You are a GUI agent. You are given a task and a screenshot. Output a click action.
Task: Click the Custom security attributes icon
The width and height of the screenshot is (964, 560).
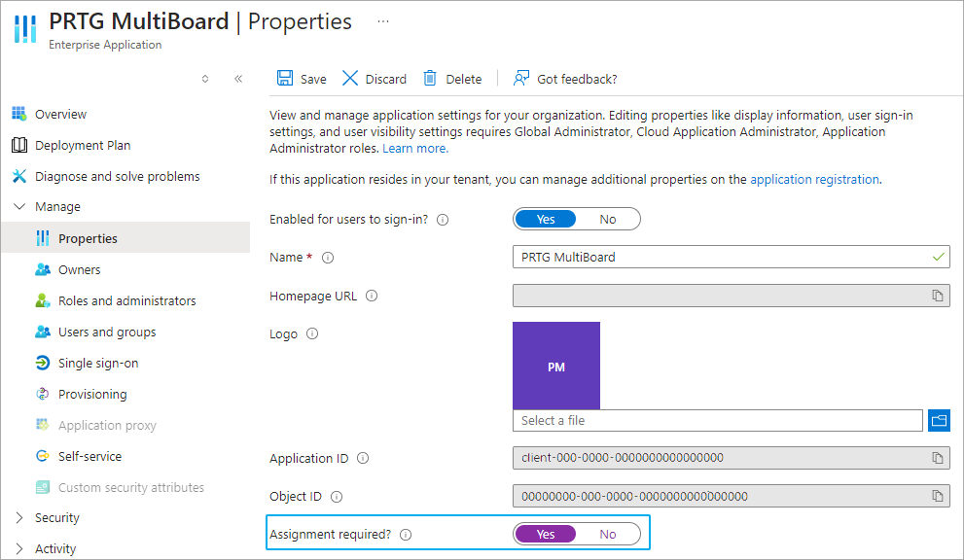point(43,487)
